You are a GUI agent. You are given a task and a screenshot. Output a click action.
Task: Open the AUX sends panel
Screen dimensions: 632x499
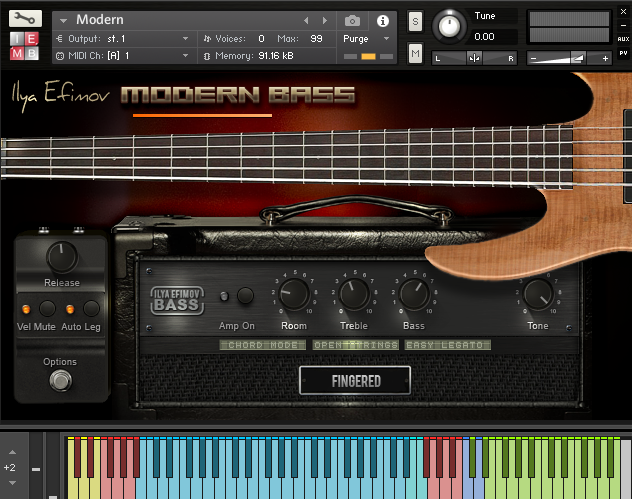pyautogui.click(x=623, y=39)
